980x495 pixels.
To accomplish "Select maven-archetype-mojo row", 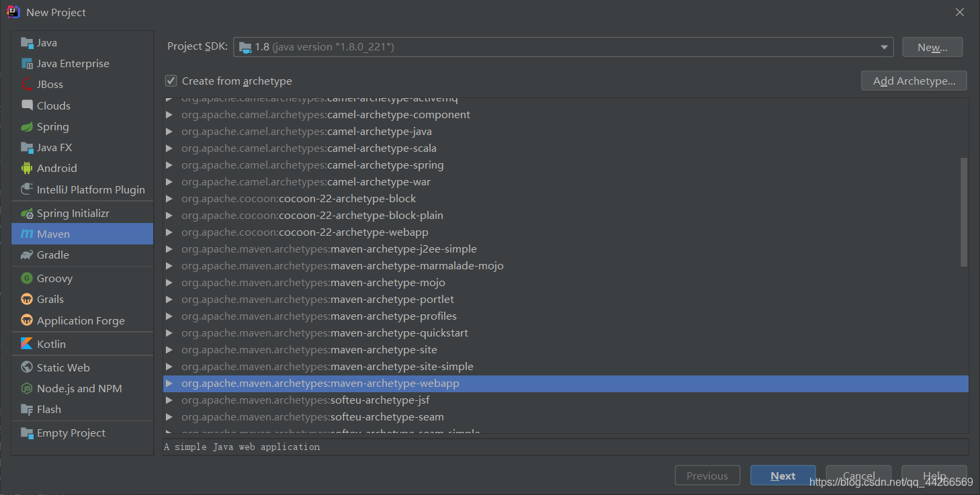I will click(x=566, y=283).
